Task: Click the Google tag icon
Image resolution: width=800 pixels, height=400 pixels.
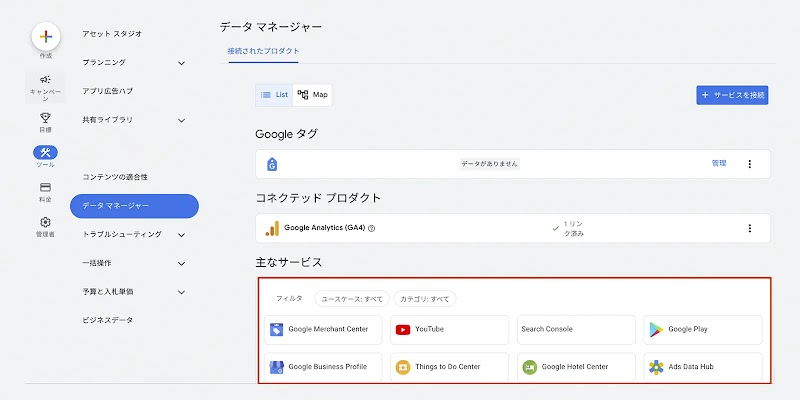Action: coord(272,164)
